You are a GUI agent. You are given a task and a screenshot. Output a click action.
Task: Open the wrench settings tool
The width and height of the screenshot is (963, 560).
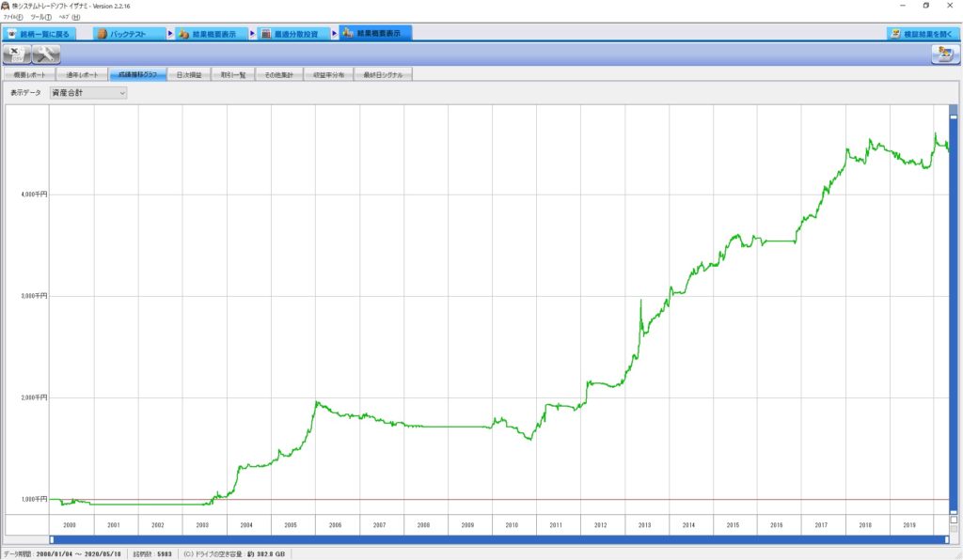click(x=45, y=54)
